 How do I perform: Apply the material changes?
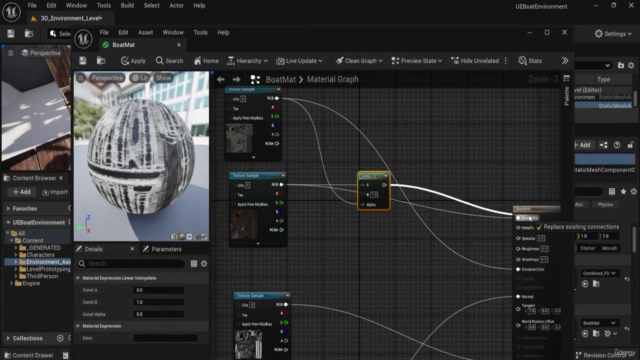(x=133, y=61)
